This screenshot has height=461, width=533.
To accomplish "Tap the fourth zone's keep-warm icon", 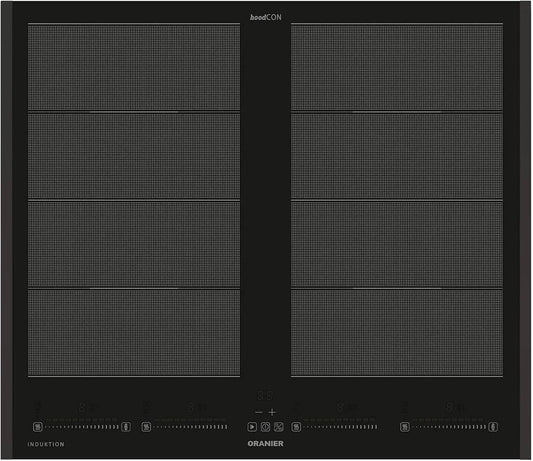I will [x=405, y=427].
